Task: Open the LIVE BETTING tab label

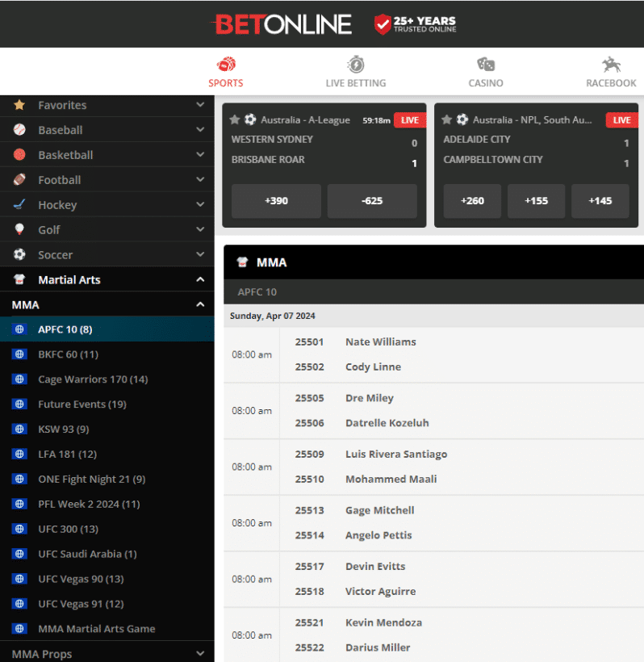Action: click(x=356, y=83)
